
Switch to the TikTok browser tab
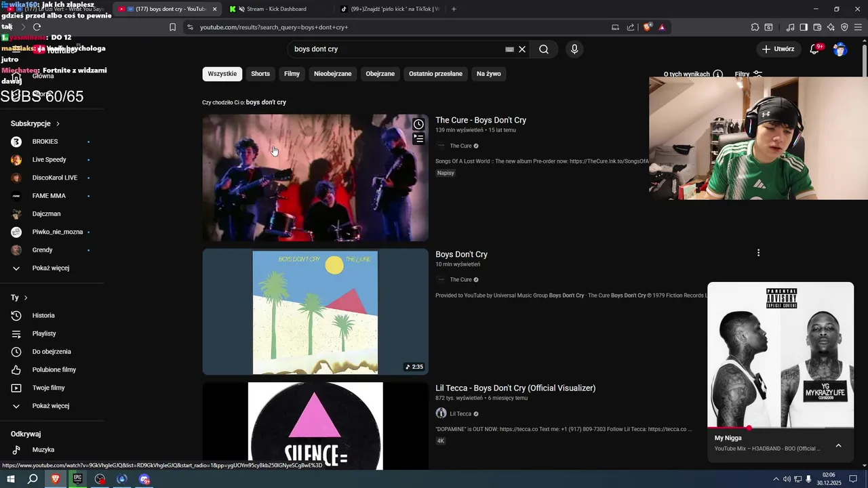[390, 9]
